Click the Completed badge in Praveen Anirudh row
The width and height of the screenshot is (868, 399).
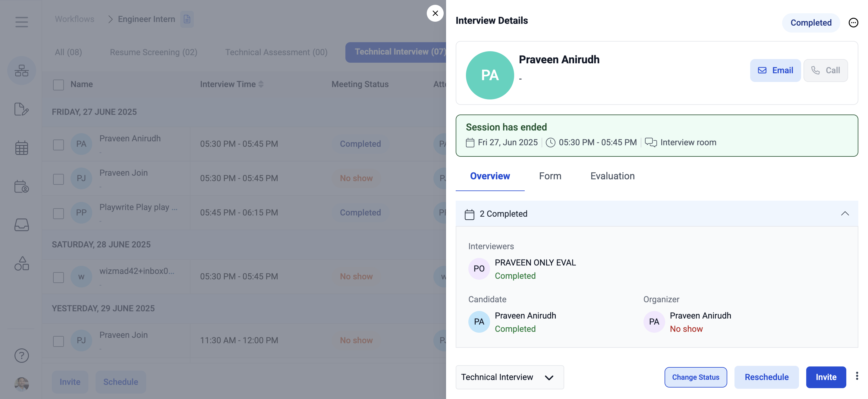click(x=360, y=144)
